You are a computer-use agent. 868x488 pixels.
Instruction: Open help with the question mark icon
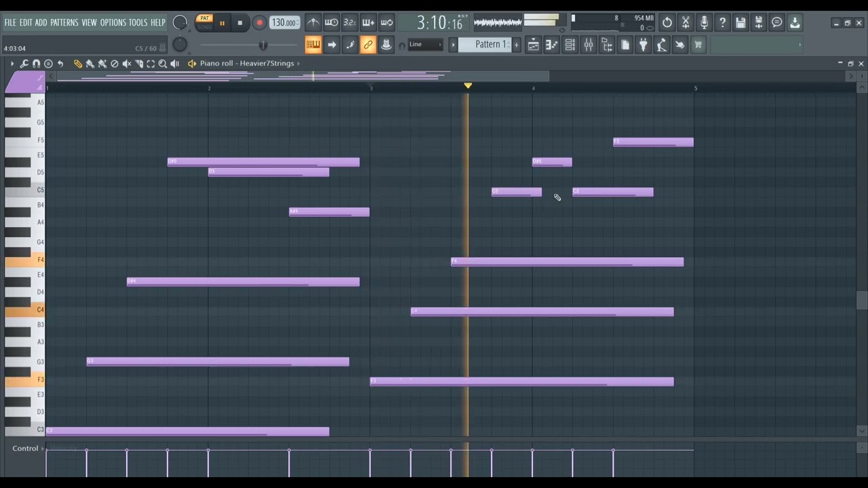point(722,22)
